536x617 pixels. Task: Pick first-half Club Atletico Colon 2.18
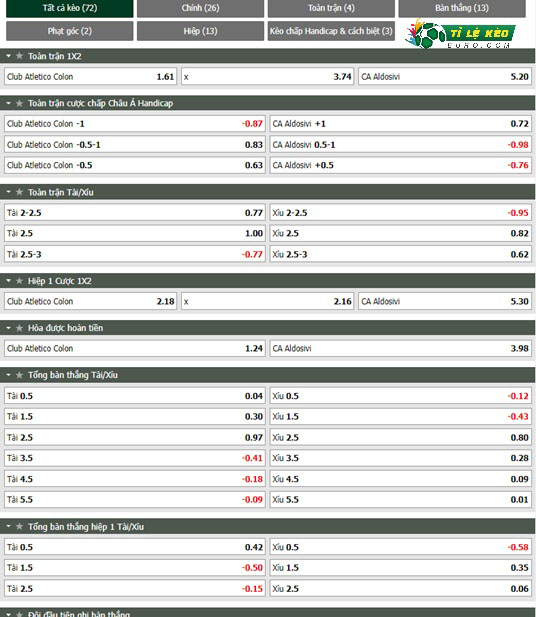click(91, 301)
